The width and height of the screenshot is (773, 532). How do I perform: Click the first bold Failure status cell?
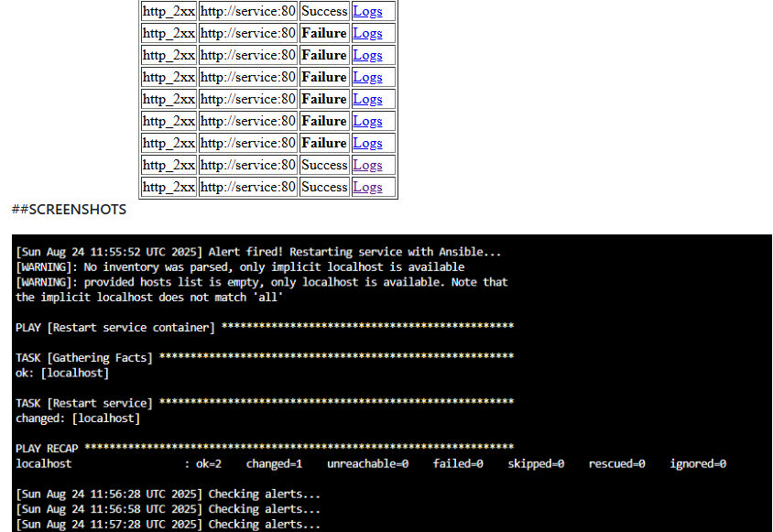click(x=324, y=33)
